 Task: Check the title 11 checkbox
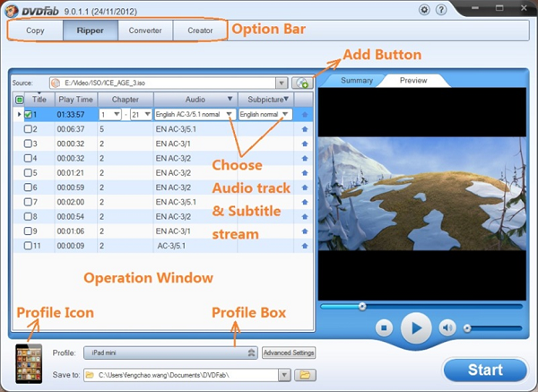pyautogui.click(x=28, y=246)
